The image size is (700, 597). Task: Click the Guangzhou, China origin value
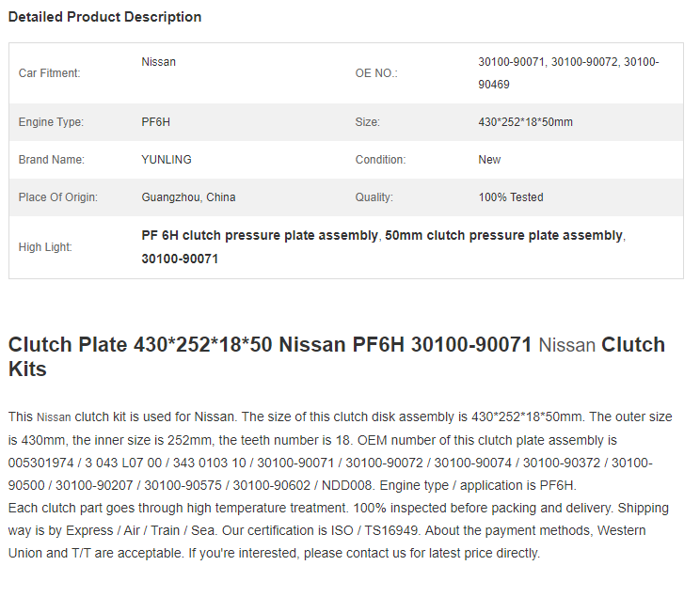188,197
